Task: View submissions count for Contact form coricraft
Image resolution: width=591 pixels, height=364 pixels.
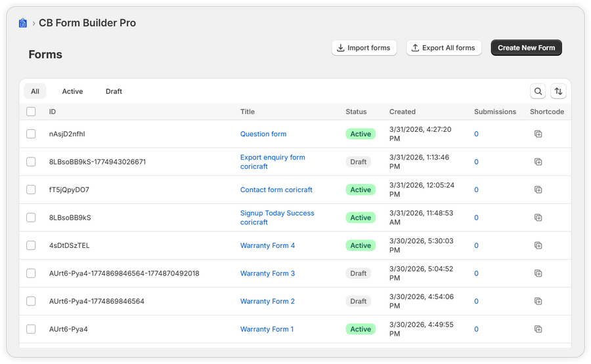Action: [x=477, y=190]
